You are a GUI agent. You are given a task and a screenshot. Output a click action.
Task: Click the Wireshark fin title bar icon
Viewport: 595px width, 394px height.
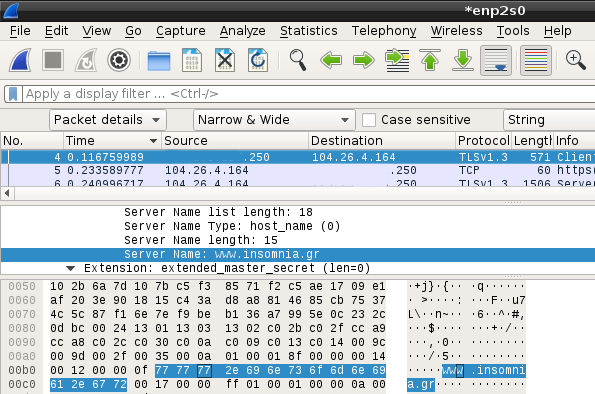point(11,11)
